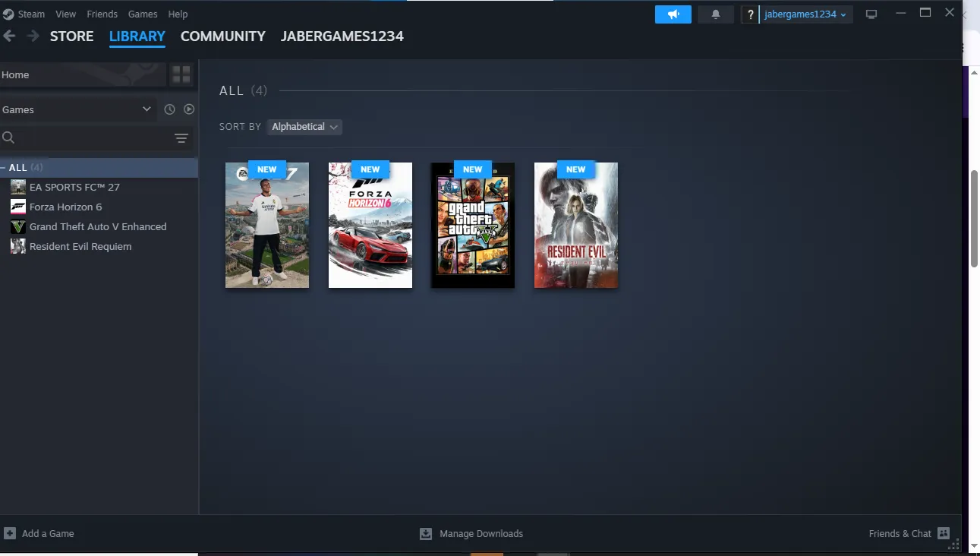980x556 pixels.
Task: Open the Friends menu
Action: 102,14
